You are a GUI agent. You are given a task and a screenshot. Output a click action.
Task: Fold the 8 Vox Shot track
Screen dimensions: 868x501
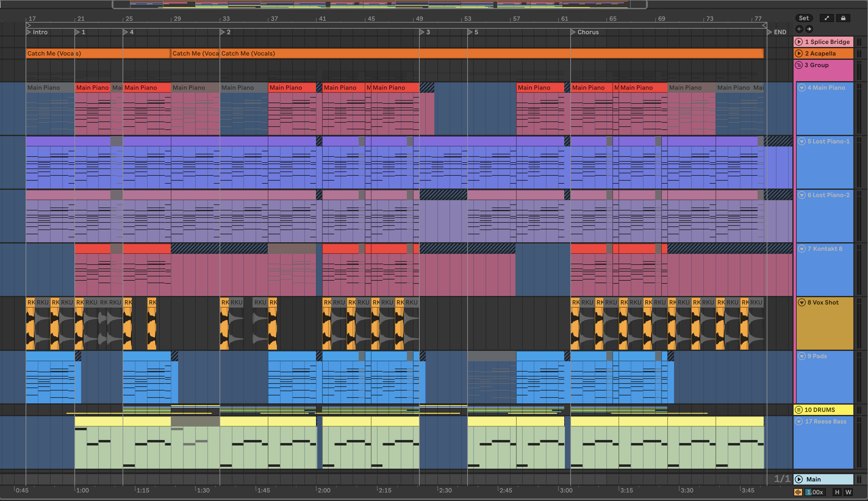coord(802,302)
